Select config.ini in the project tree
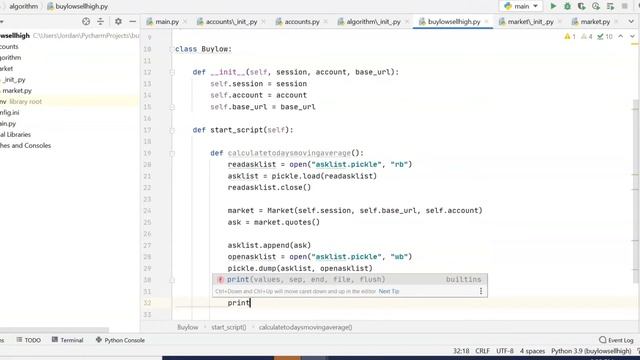The width and height of the screenshot is (640, 360). click(9, 113)
